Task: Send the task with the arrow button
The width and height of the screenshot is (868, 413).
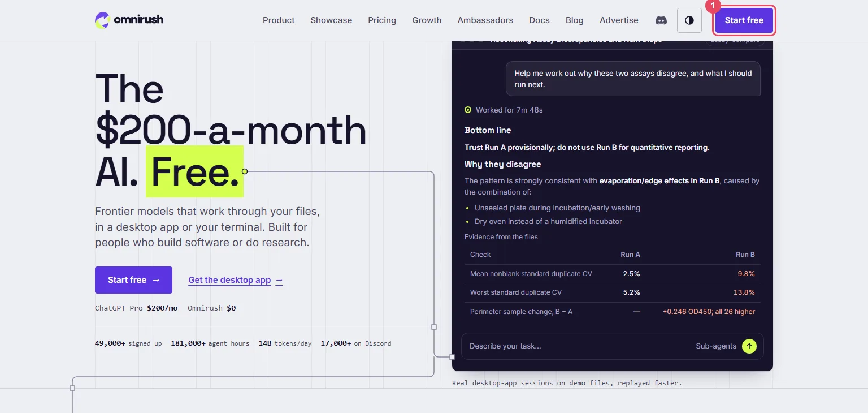Action: point(749,346)
